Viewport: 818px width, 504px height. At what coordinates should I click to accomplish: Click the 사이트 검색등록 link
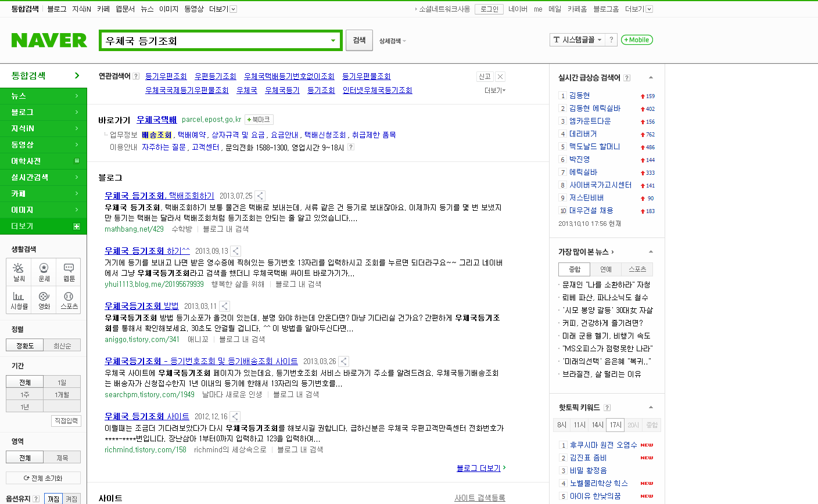point(480,498)
